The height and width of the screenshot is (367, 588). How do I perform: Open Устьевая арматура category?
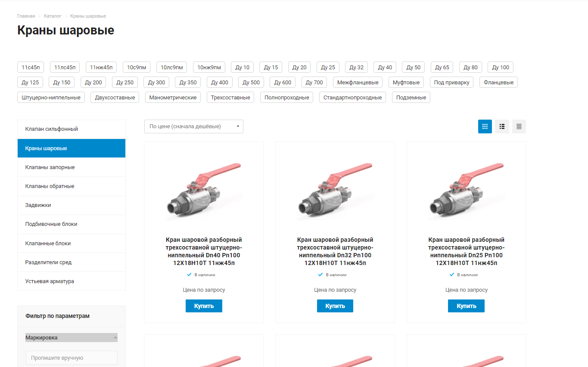coord(72,281)
